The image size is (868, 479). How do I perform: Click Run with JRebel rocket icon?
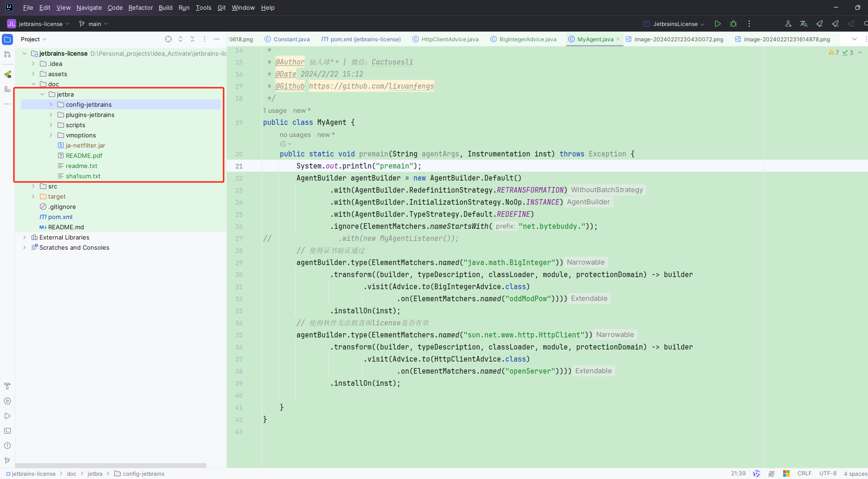click(x=820, y=24)
